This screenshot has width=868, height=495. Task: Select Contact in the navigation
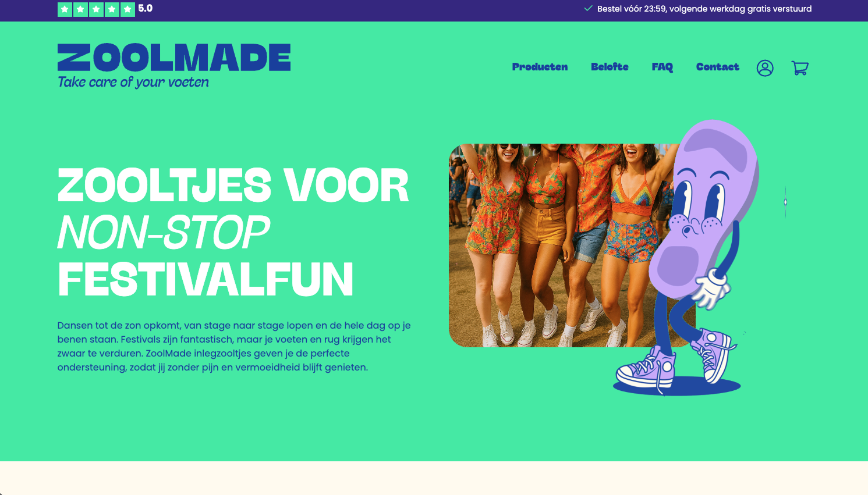coord(717,67)
